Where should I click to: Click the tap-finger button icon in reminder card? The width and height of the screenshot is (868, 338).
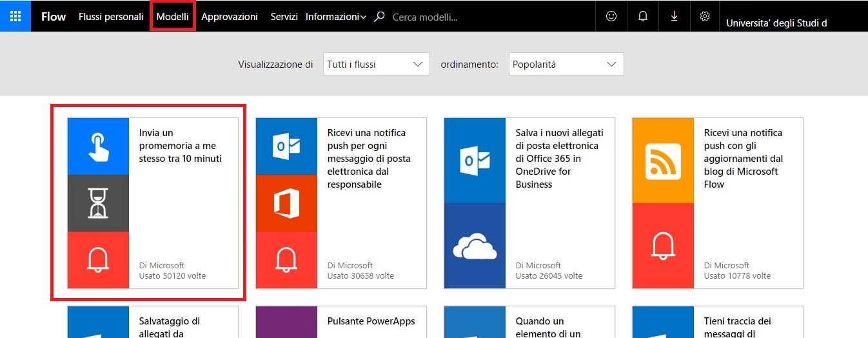pyautogui.click(x=98, y=146)
